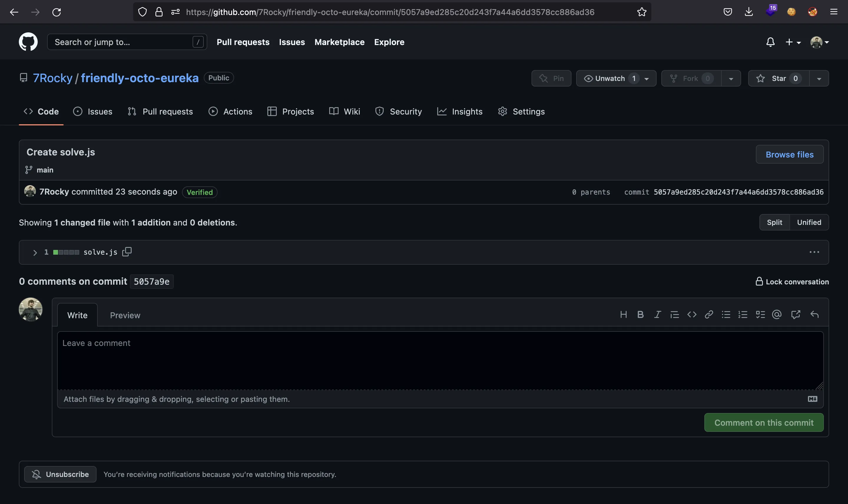The image size is (848, 504).
Task: Open the Wiki tab
Action: click(344, 111)
